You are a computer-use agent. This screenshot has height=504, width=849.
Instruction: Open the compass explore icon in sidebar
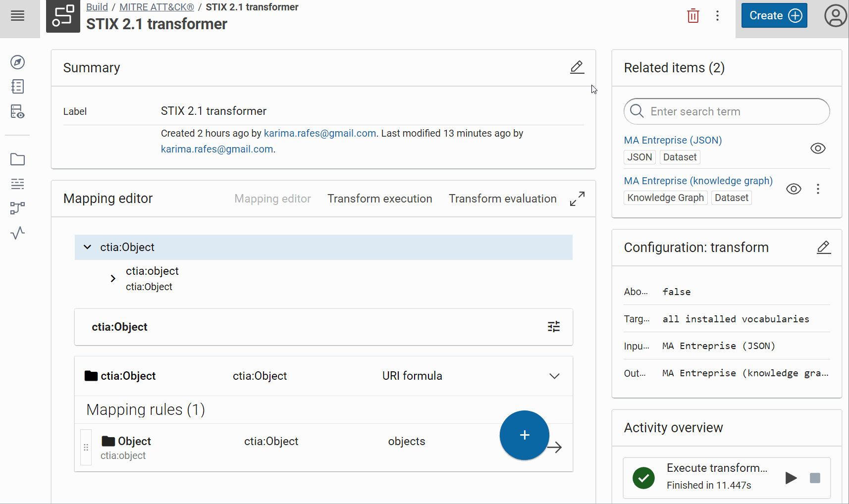tap(18, 62)
